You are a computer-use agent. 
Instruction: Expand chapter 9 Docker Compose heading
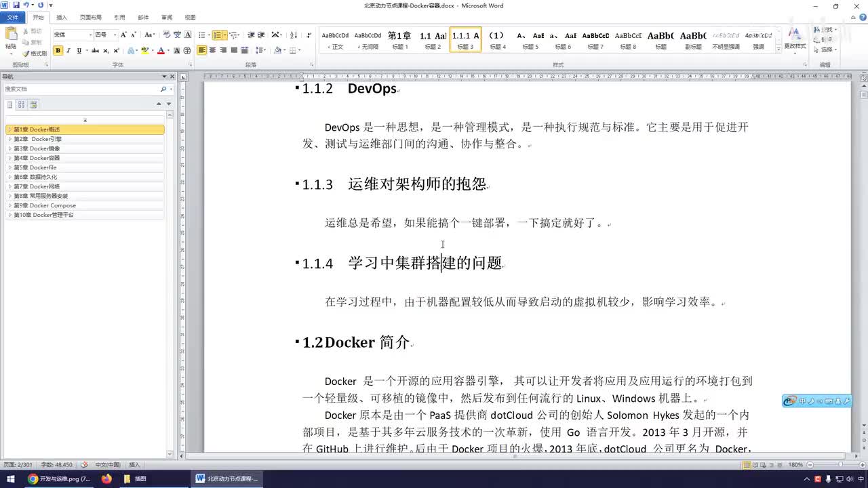pos(9,205)
